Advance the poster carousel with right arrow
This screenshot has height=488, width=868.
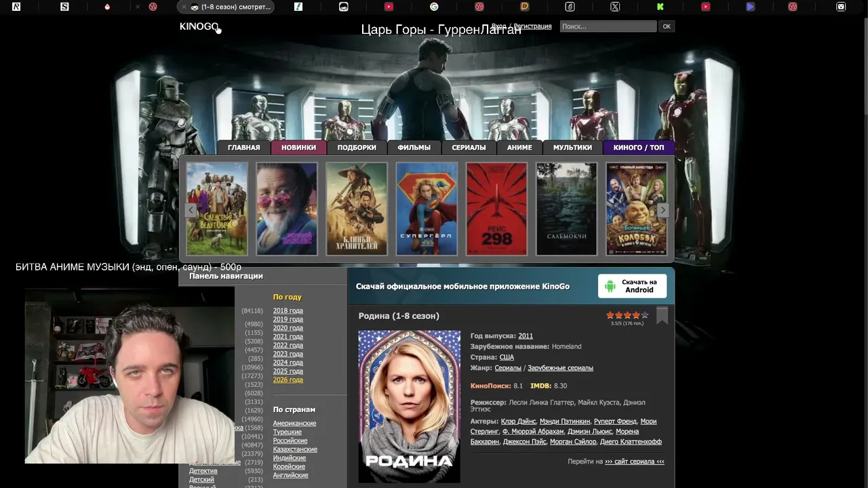(x=663, y=210)
